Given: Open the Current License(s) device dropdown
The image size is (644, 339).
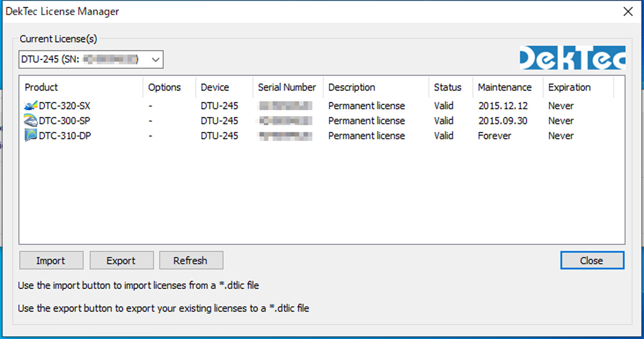Looking at the screenshot, I should click(91, 59).
